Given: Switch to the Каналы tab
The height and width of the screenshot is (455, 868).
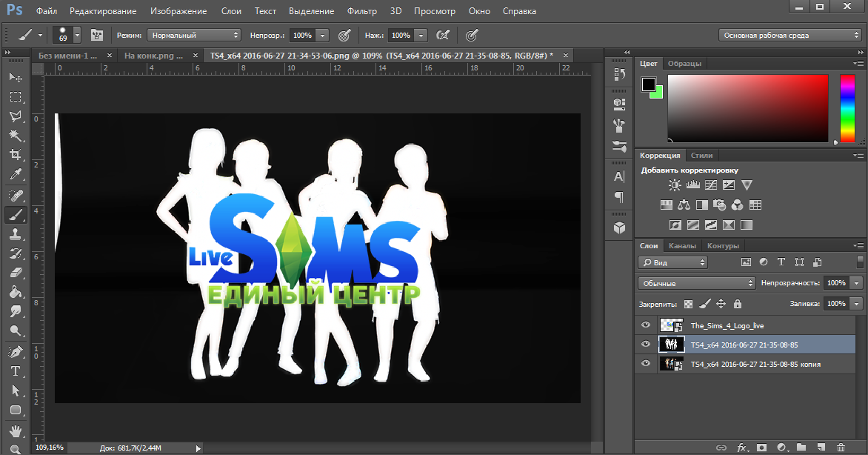Looking at the screenshot, I should click(682, 245).
